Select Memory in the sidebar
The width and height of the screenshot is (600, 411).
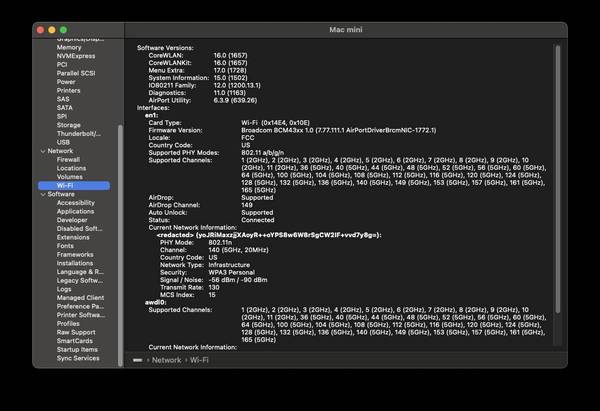(x=69, y=47)
